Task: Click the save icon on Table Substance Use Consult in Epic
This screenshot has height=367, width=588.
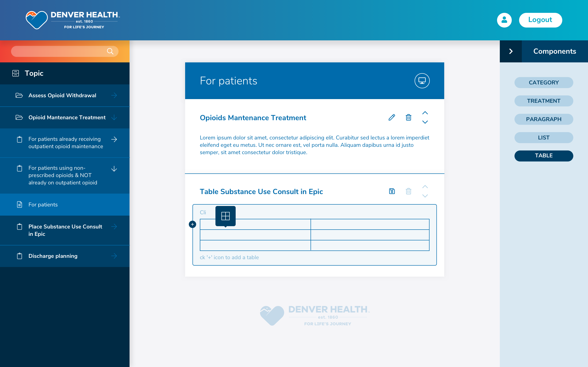Action: pos(392,191)
